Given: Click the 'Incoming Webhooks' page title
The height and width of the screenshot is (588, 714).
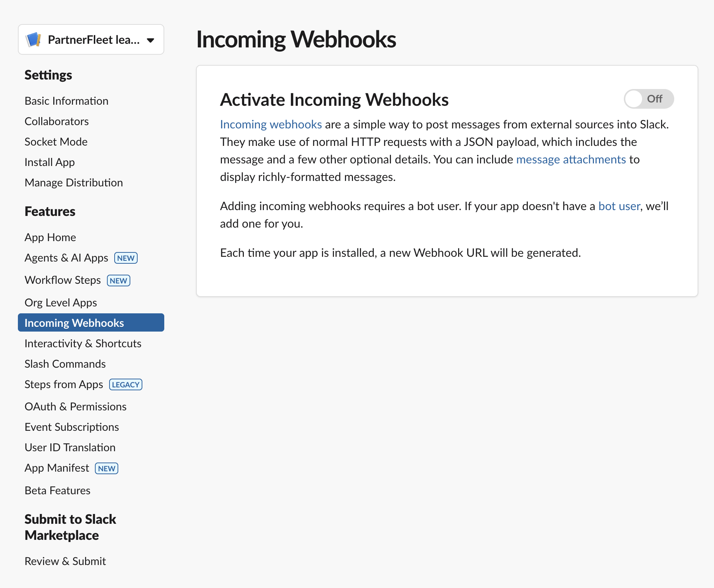Looking at the screenshot, I should point(296,39).
